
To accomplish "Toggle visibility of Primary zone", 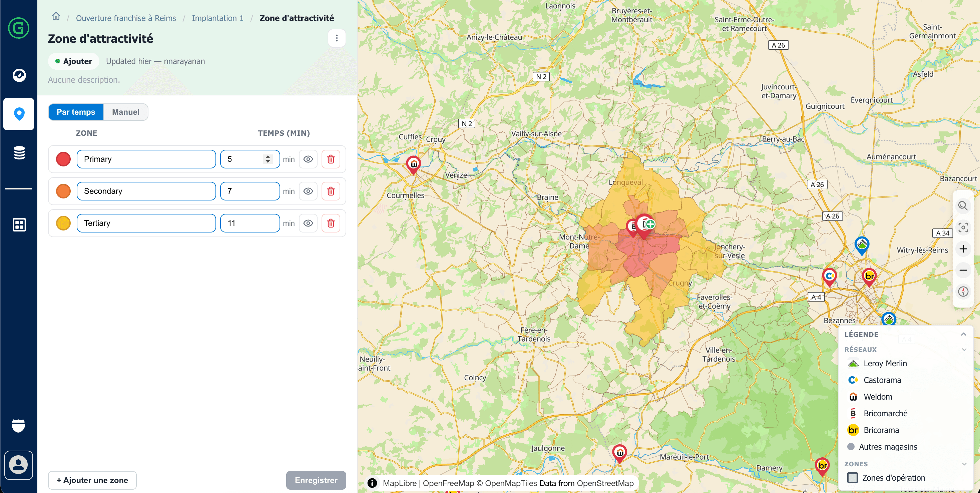I will [x=308, y=159].
